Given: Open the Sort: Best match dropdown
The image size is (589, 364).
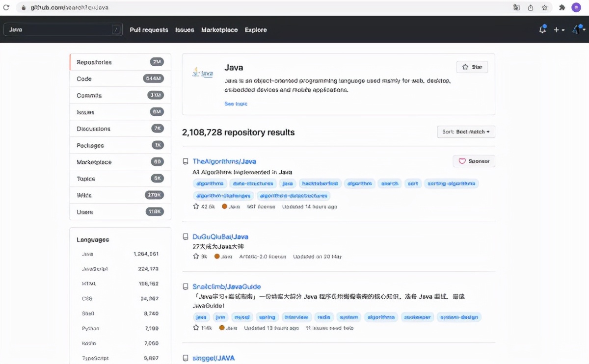Looking at the screenshot, I should click(466, 132).
